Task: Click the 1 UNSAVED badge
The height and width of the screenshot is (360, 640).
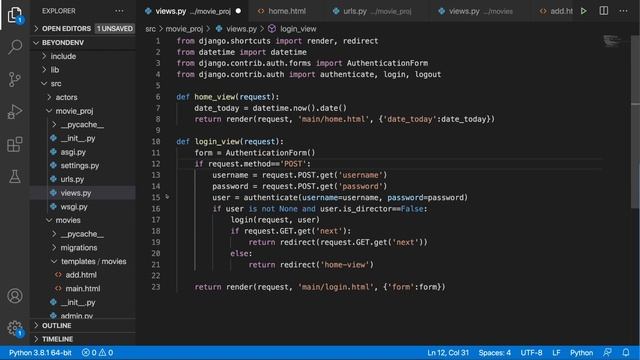Action: (x=115, y=29)
